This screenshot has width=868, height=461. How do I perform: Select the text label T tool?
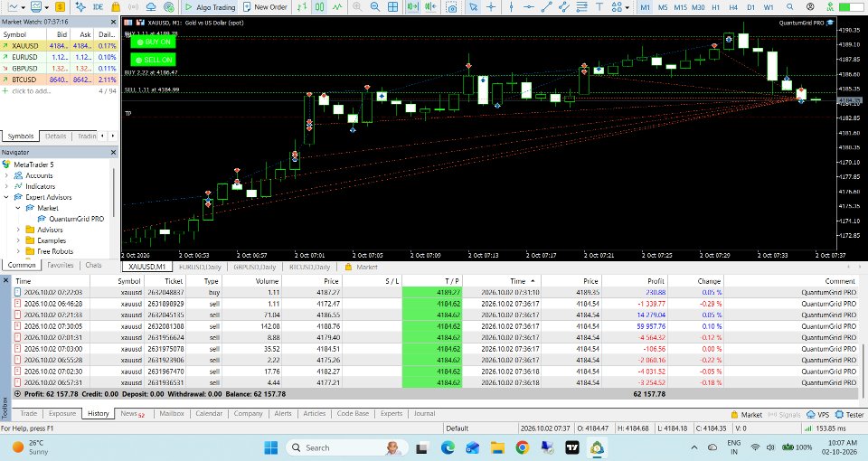(x=599, y=6)
